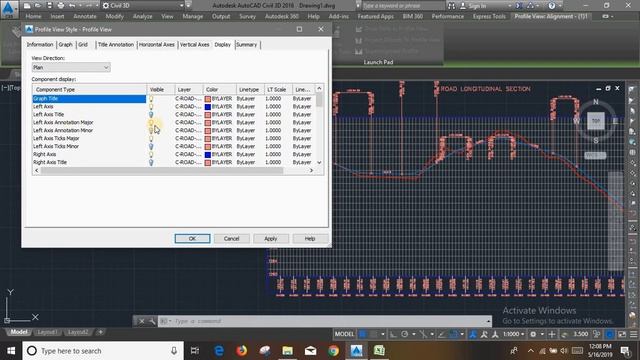Open the Civil 3D workspace dropdown
The image size is (640, 360).
[142, 6]
